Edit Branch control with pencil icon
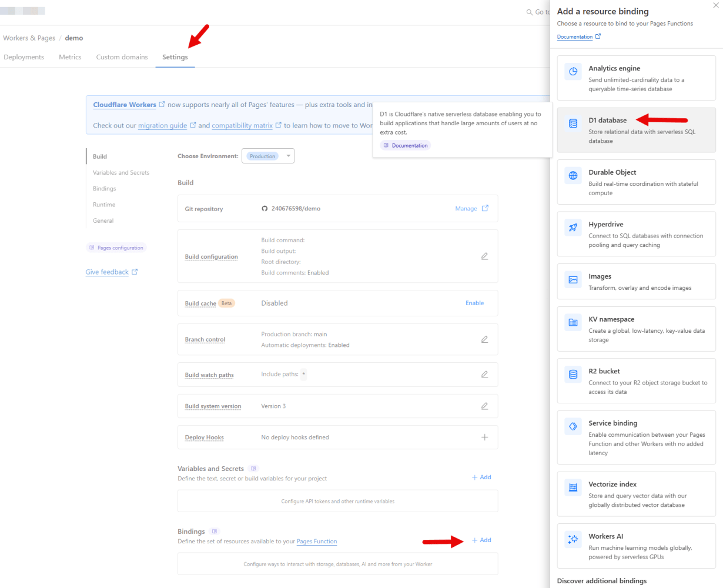The image size is (723, 588). coord(484,339)
